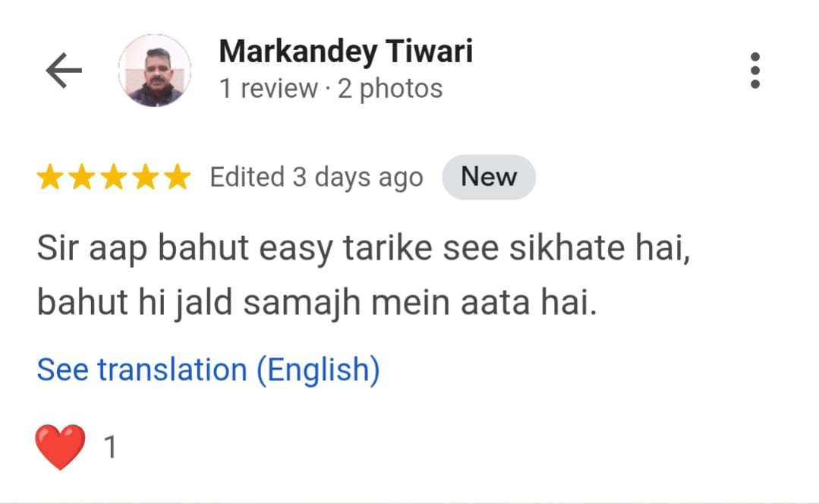Click the fifth yellow rating star
The height and width of the screenshot is (504, 819).
178,177
